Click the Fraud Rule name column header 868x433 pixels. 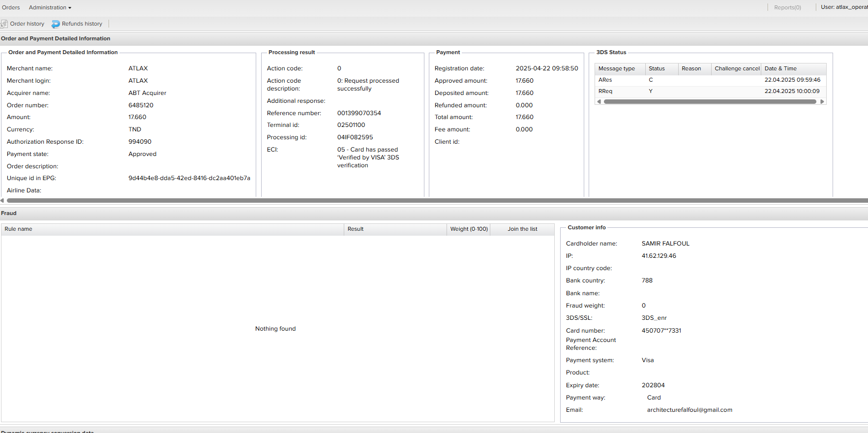point(19,229)
